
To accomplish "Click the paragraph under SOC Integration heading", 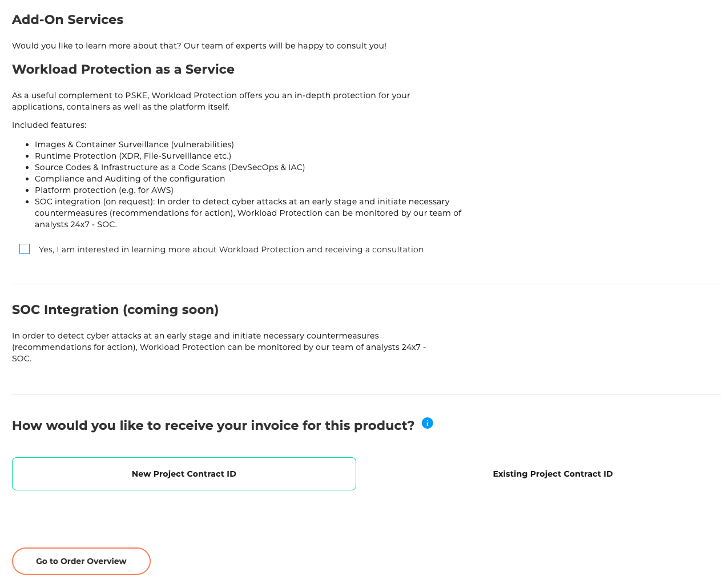I will (219, 347).
